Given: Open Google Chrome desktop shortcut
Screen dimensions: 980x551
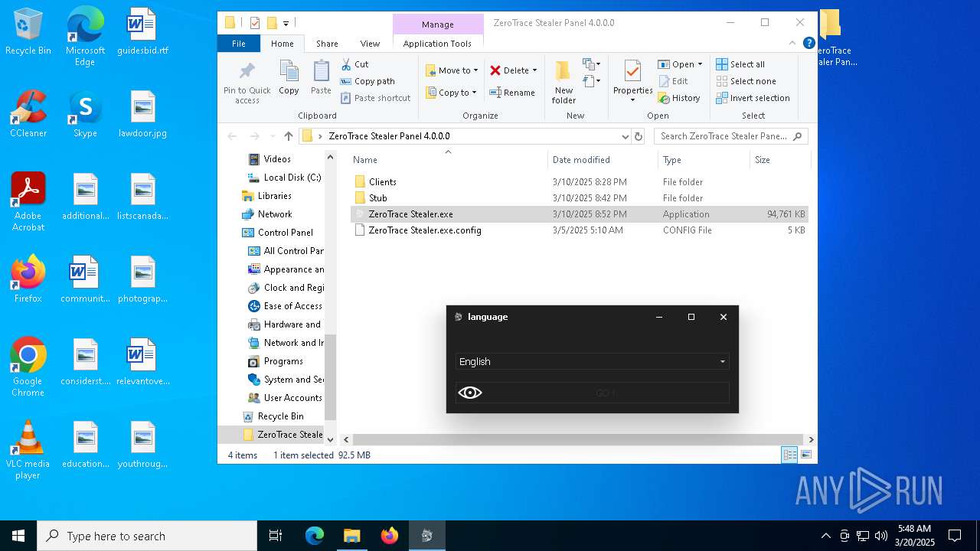Looking at the screenshot, I should [x=28, y=367].
